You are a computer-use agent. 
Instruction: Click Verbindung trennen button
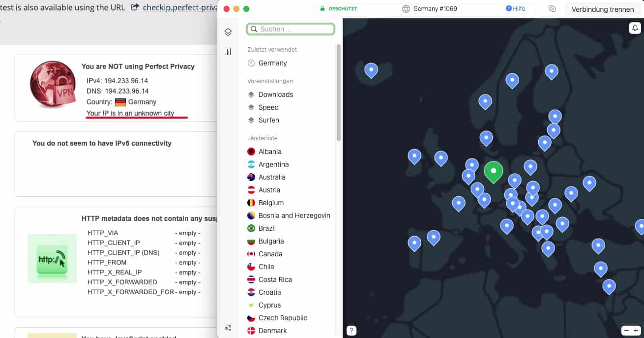[603, 9]
